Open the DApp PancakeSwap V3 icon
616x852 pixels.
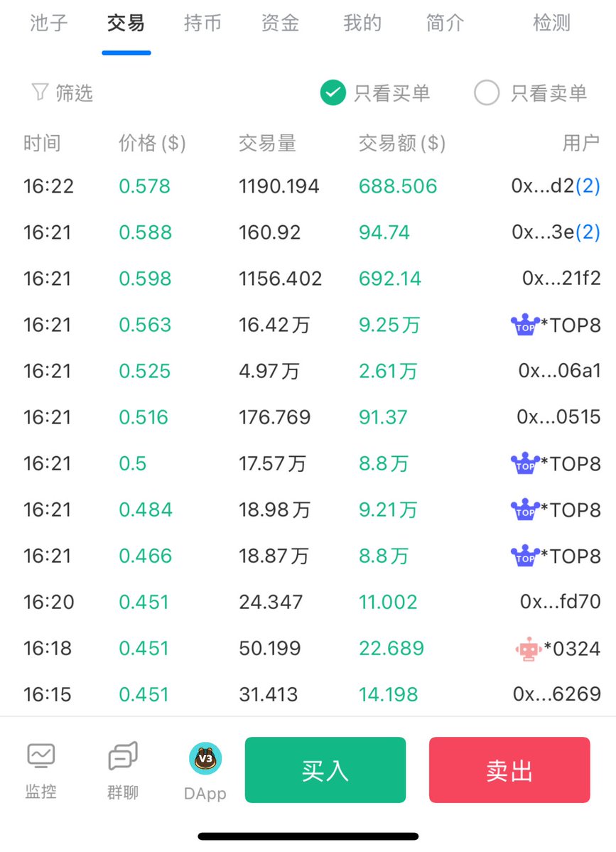click(205, 758)
